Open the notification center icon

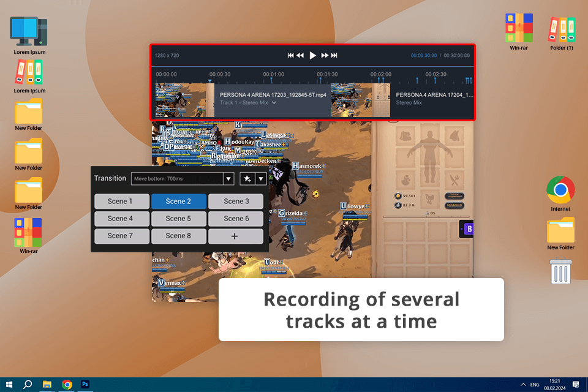tap(576, 385)
